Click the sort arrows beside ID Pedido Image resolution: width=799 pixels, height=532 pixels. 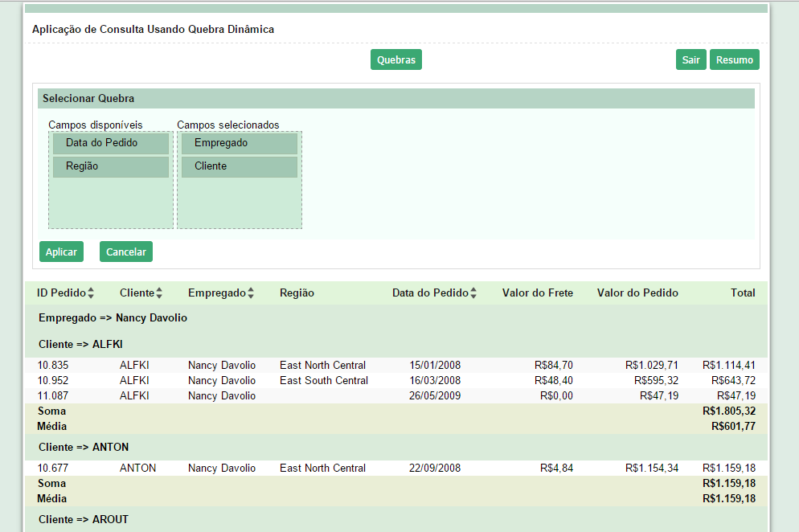(91, 293)
